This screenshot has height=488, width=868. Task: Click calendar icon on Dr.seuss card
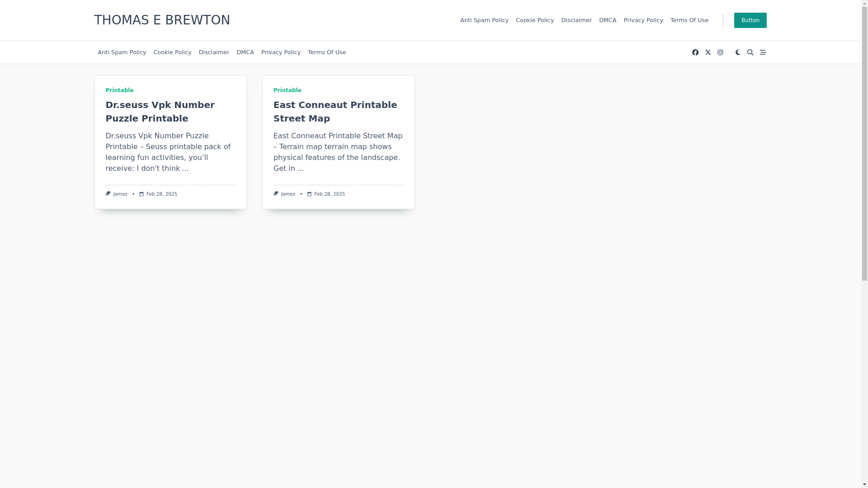tap(142, 194)
